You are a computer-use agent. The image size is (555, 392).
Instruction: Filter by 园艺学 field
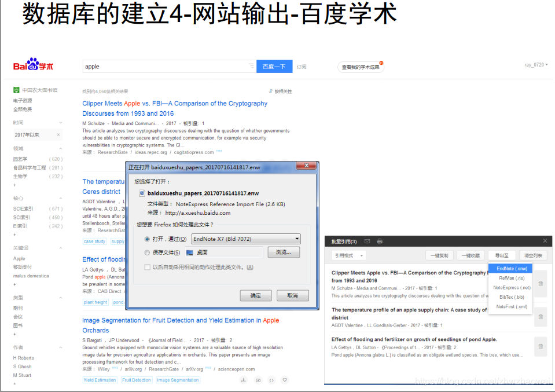click(20, 159)
